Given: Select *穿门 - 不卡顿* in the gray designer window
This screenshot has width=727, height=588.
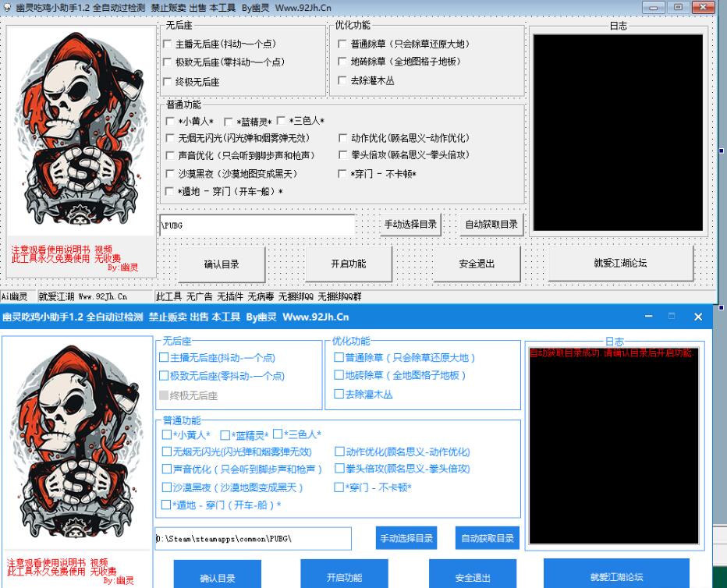Looking at the screenshot, I should (x=342, y=174).
